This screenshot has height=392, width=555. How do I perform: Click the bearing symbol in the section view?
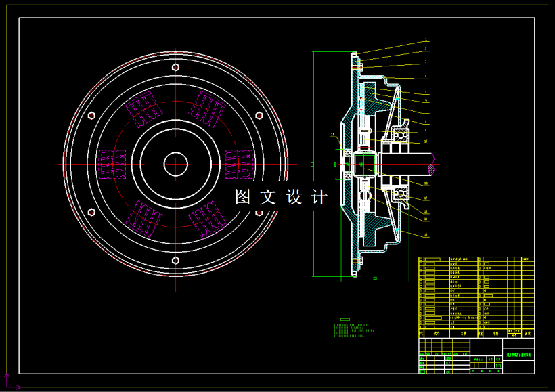[401, 136]
